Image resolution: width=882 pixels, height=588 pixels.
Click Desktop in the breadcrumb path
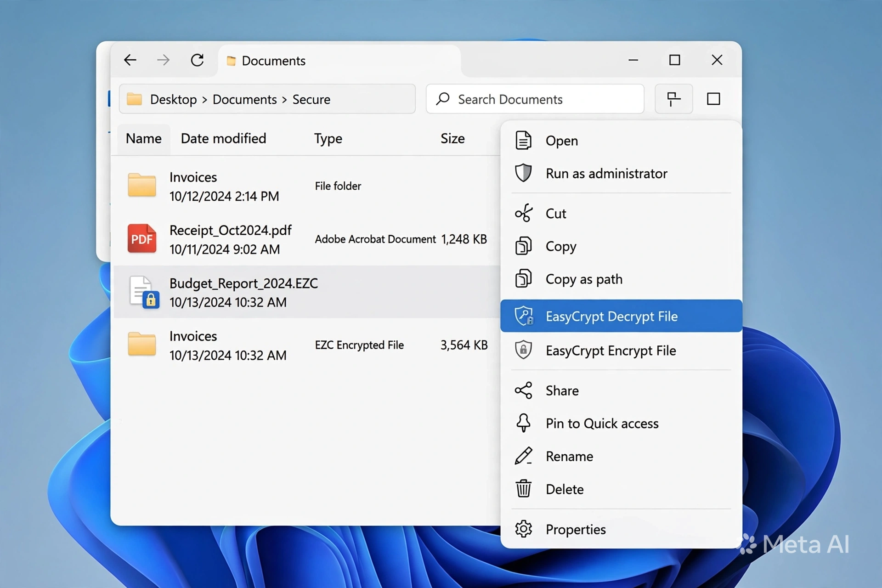click(173, 99)
